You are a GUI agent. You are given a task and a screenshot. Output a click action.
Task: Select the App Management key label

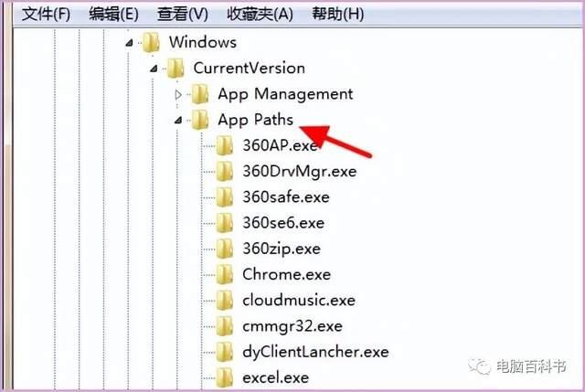(x=285, y=94)
